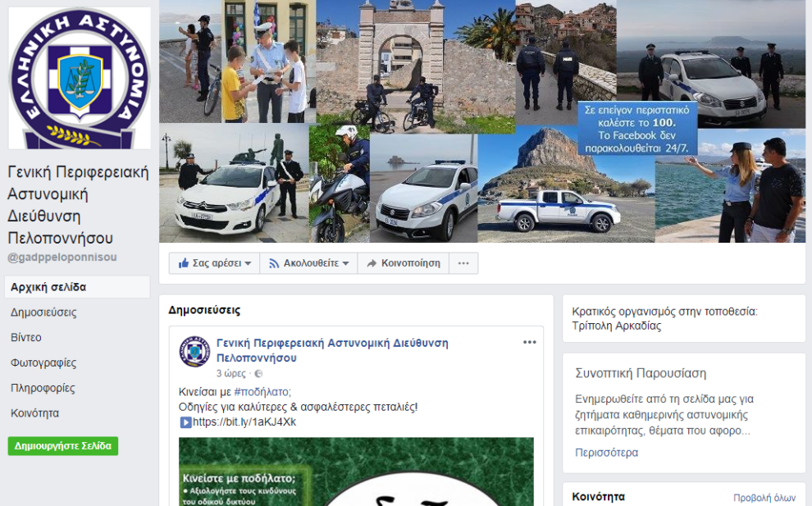Click the thumbs-up like icon

click(x=184, y=263)
